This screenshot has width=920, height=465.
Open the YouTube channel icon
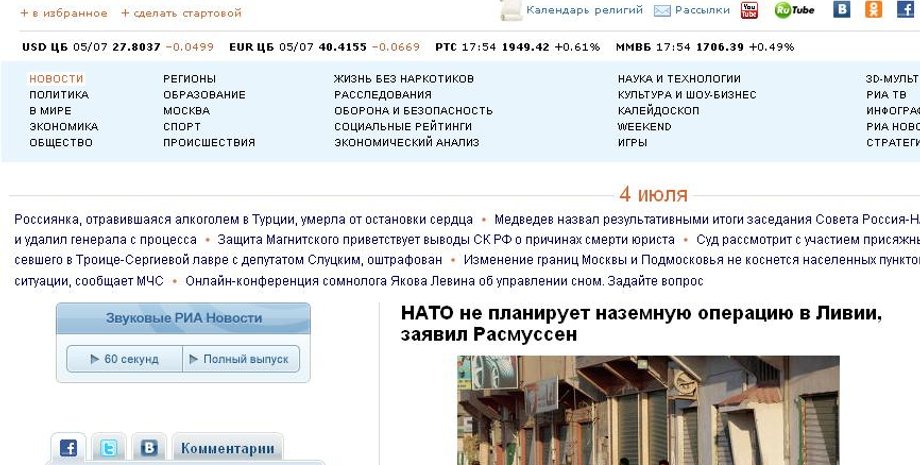click(x=749, y=10)
